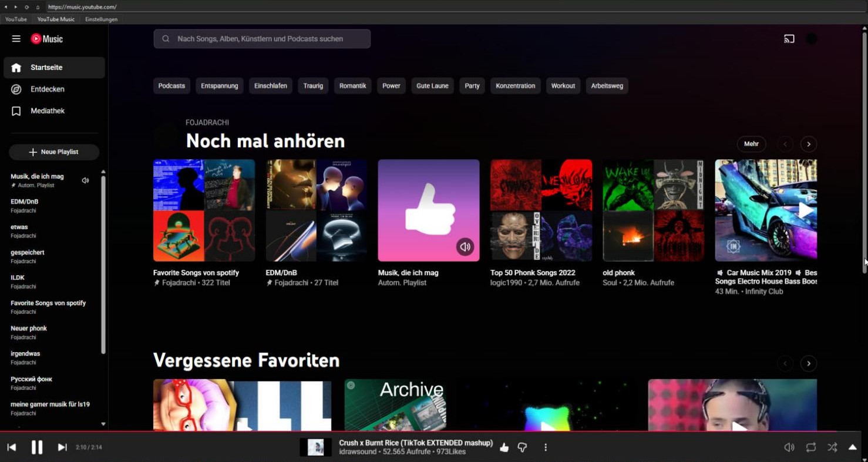
Task: Click the YouTube Music bookmark
Action: click(x=56, y=19)
